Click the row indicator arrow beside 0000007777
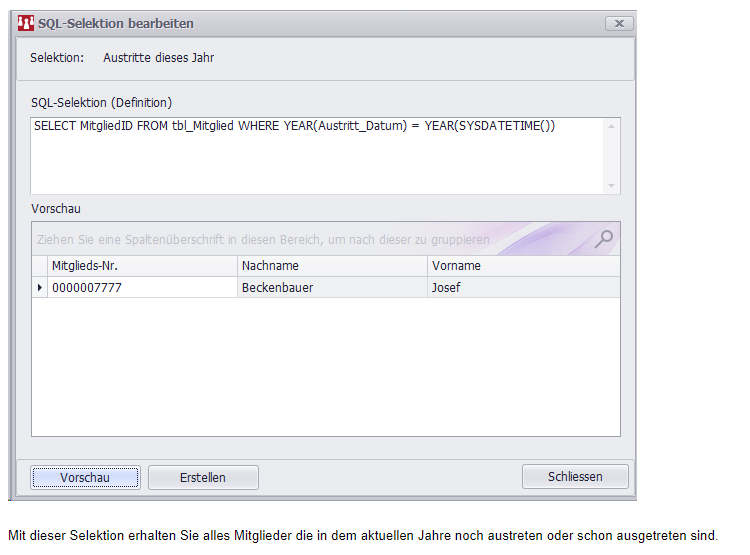 (x=40, y=288)
